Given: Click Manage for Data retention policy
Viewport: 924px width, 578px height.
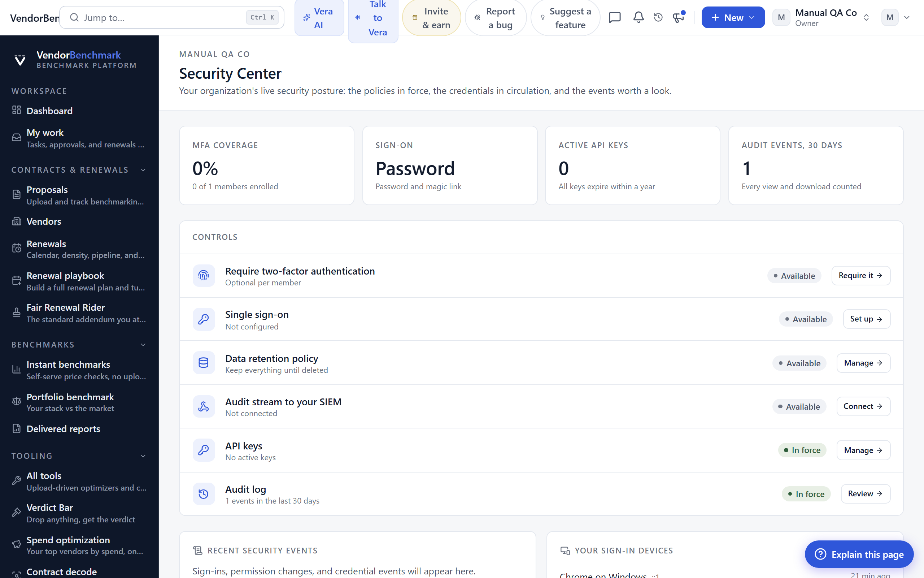Looking at the screenshot, I should [x=863, y=363].
